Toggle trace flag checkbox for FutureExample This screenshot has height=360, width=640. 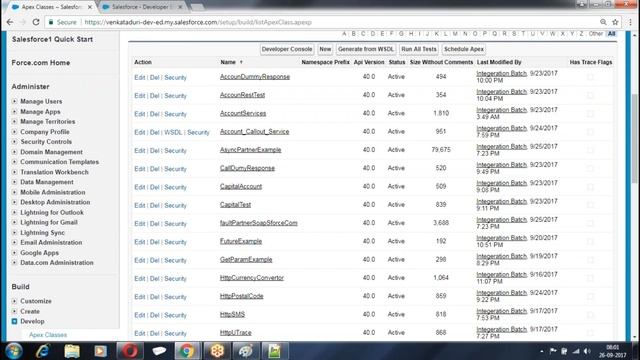tap(590, 241)
